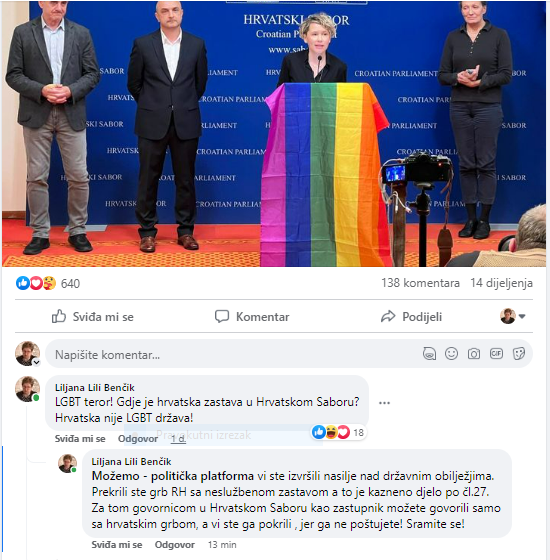Viewport: 550px width, 560px height.
Task: Click the Podijeli share arrow icon
Action: [388, 316]
